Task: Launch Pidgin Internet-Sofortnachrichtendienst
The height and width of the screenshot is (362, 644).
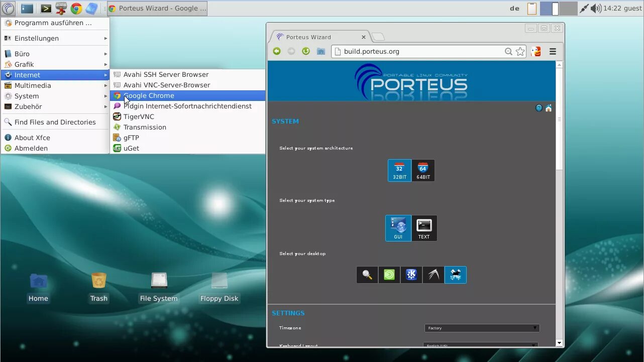Action: 187,106
